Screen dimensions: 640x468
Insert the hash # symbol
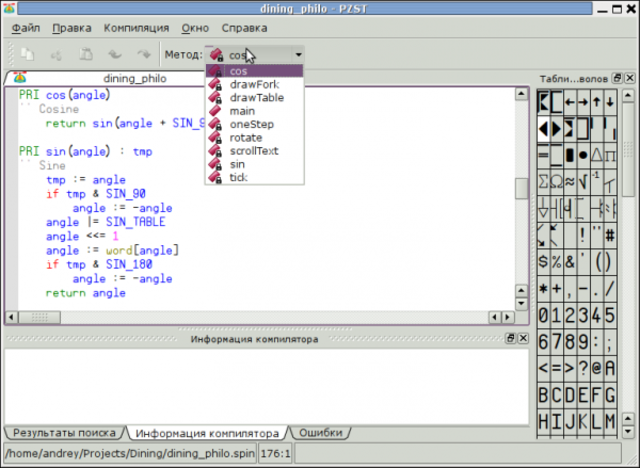tap(610, 235)
